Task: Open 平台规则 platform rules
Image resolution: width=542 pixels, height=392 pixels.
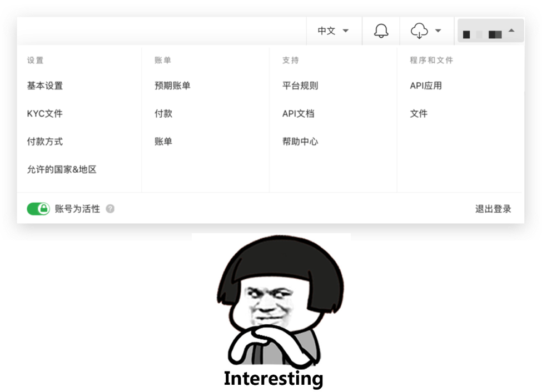Action: 300,86
